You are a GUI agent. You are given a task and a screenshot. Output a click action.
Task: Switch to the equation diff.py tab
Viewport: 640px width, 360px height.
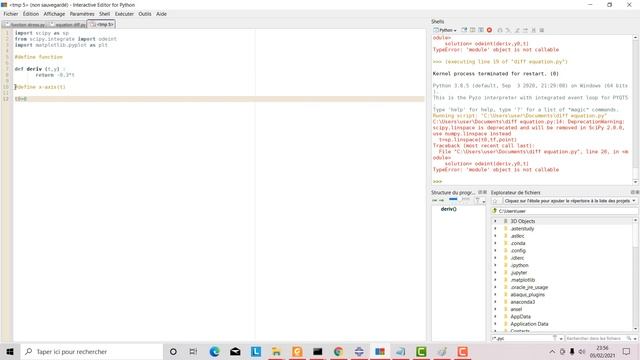coord(67,25)
